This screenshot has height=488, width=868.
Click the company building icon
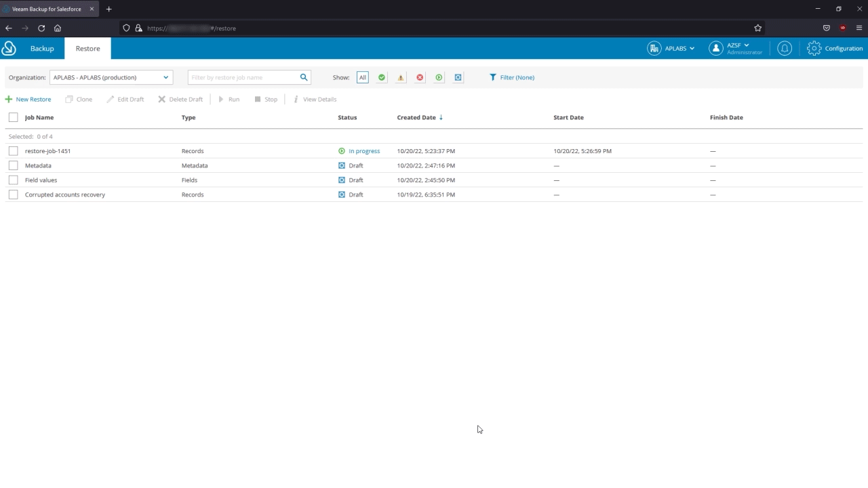pyautogui.click(x=654, y=48)
